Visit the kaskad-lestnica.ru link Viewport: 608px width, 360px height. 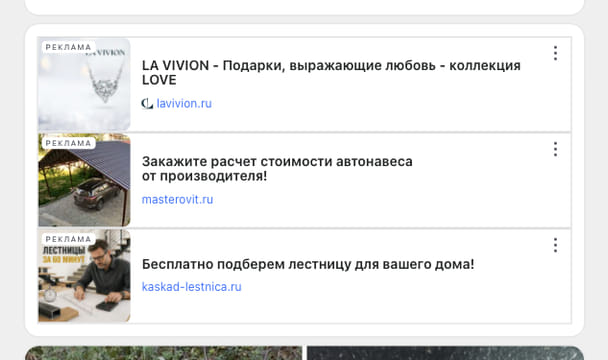(192, 287)
